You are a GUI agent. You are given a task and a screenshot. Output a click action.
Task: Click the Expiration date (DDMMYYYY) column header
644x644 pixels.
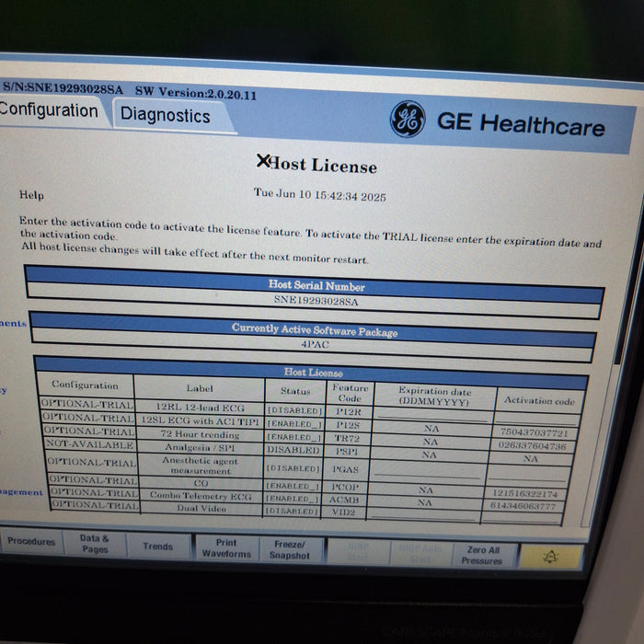433,396
